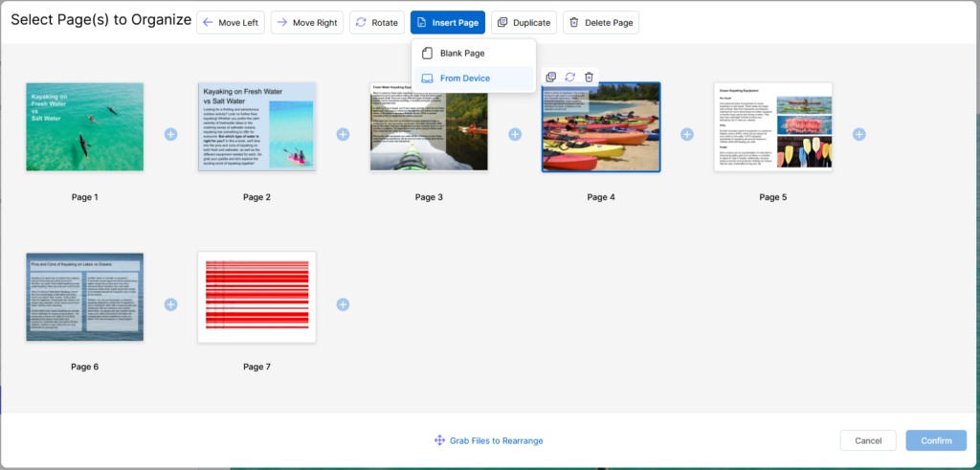Select the Page 7 red-striped thumbnail
980x470 pixels.
click(256, 297)
